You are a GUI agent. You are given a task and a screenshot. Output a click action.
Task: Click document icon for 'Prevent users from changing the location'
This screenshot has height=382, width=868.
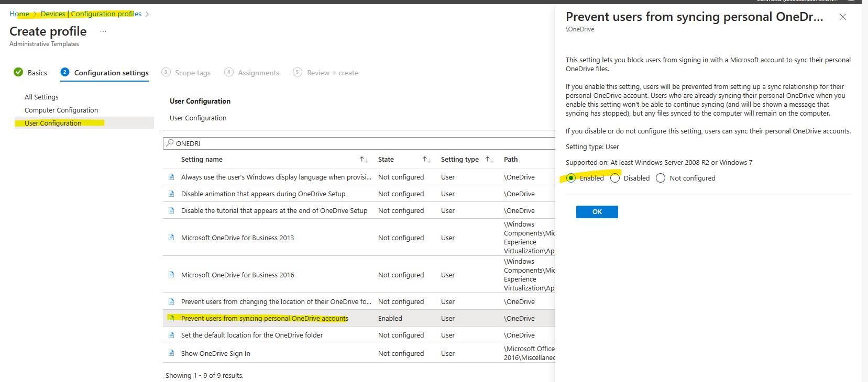(x=171, y=301)
